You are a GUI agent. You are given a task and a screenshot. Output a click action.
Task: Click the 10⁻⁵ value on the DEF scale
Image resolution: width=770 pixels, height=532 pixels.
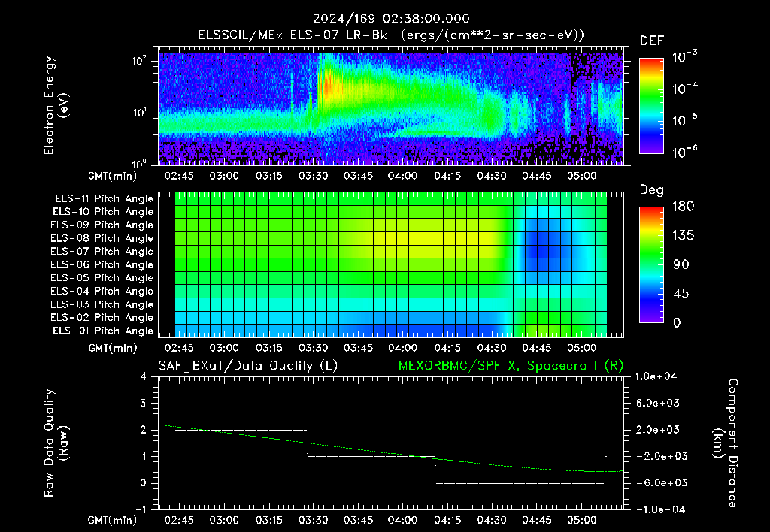(x=684, y=120)
